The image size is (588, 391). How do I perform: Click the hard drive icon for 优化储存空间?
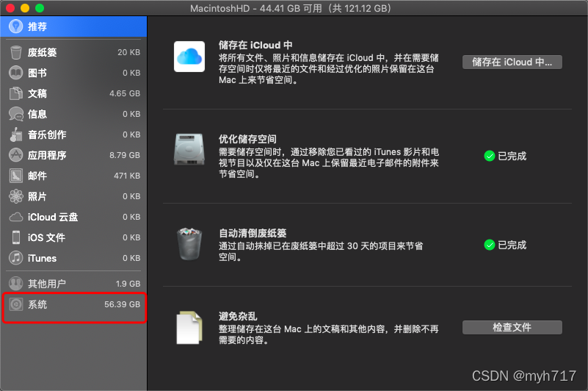point(189,149)
